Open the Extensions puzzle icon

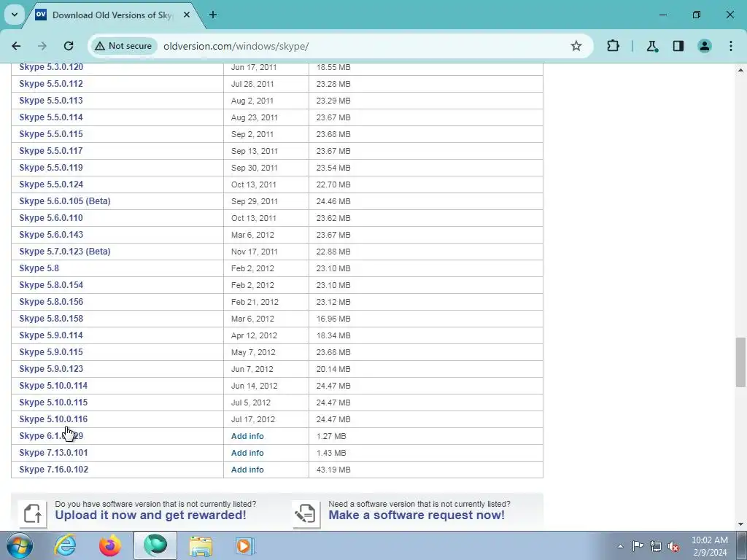[613, 46]
